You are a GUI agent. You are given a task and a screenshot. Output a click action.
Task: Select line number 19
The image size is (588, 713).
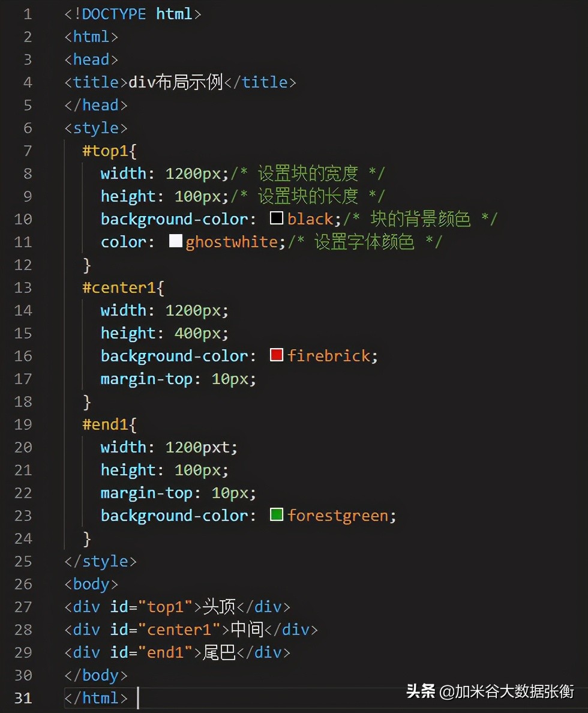click(23, 424)
